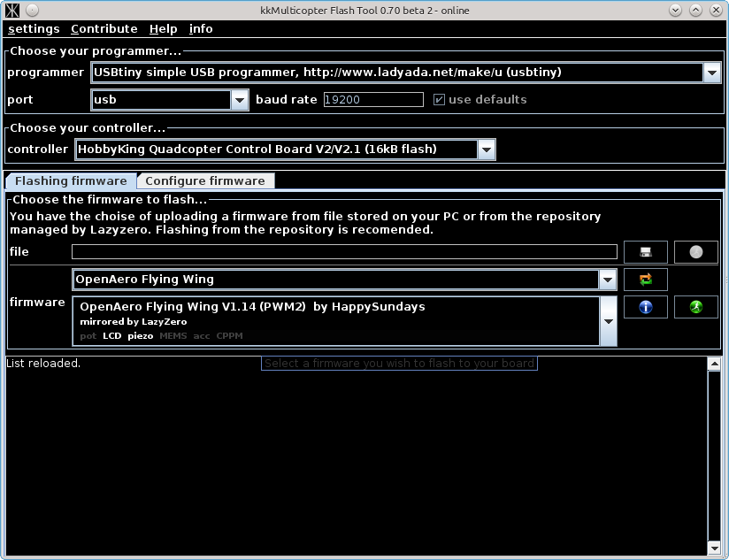Viewport: 729px width, 560px height.
Task: Switch to the Configure firmware tab
Action: pyautogui.click(x=205, y=180)
